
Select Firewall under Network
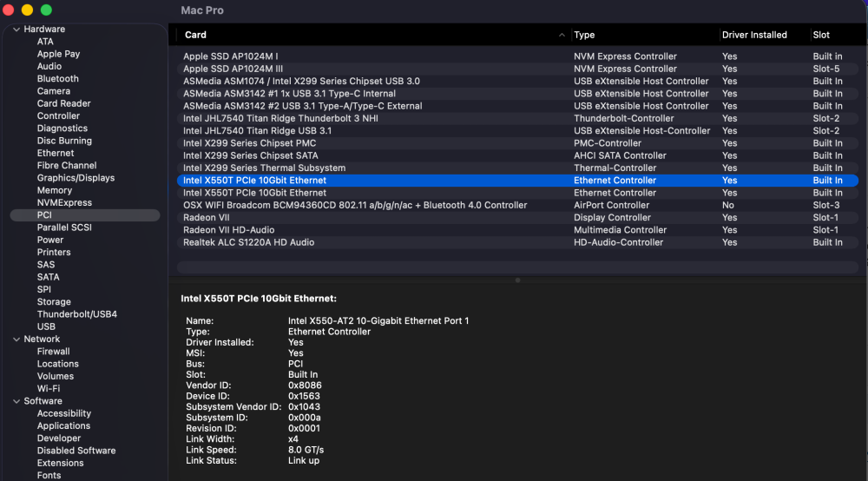tap(53, 352)
